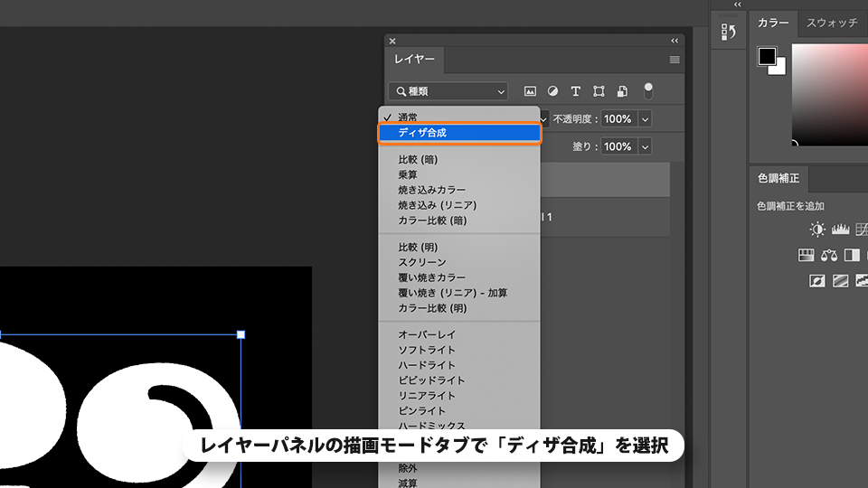
Task: Add a Posterize adjustment layer
Action: 840,281
